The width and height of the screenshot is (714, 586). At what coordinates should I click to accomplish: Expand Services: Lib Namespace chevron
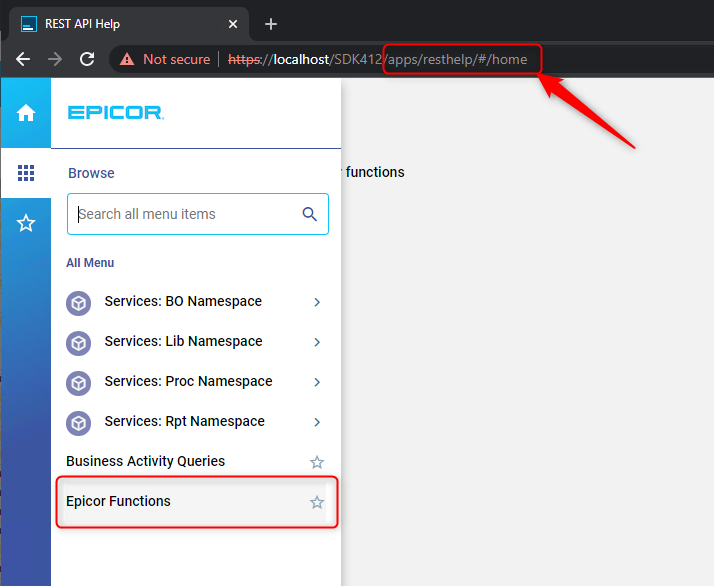317,342
